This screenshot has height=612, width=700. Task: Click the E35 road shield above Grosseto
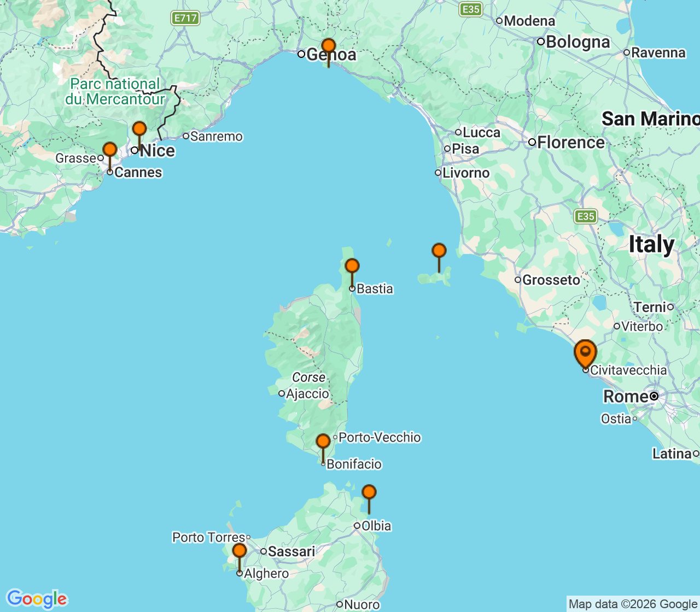pos(586,216)
